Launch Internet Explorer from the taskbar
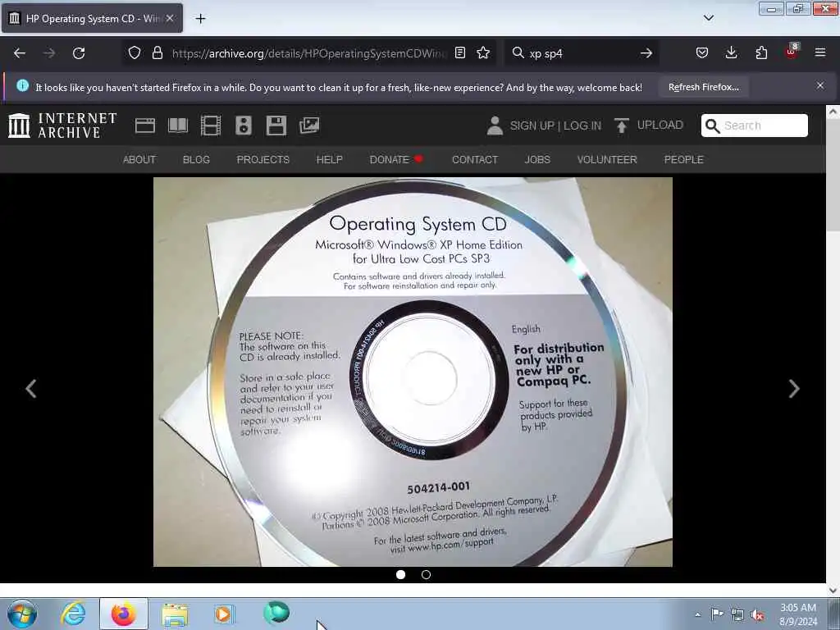 click(x=73, y=614)
